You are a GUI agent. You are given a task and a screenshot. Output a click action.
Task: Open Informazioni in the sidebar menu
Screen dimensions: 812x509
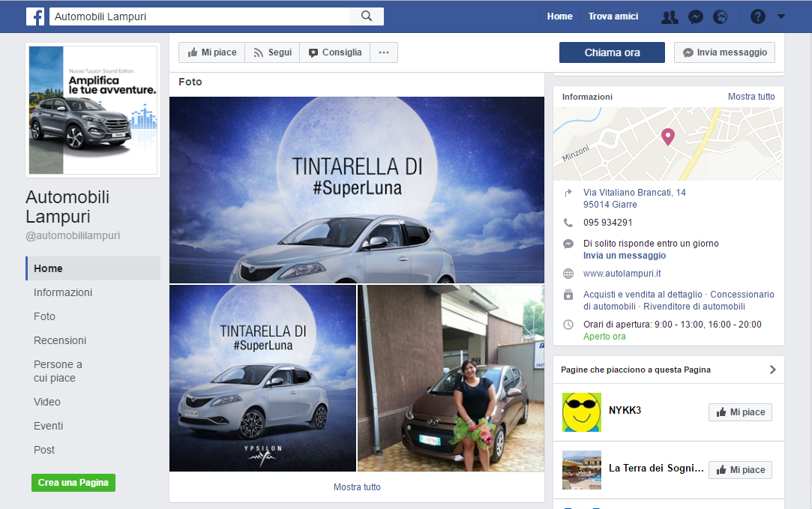[63, 292]
